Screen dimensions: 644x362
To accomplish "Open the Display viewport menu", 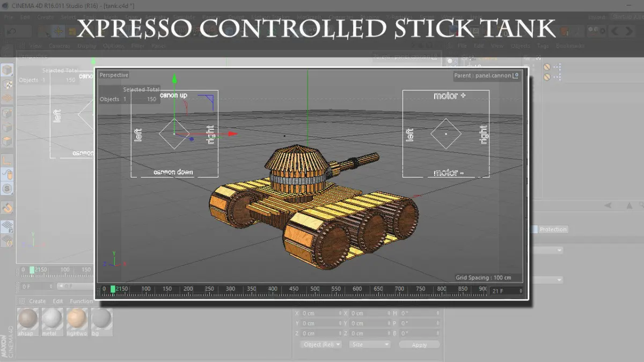I will (87, 46).
